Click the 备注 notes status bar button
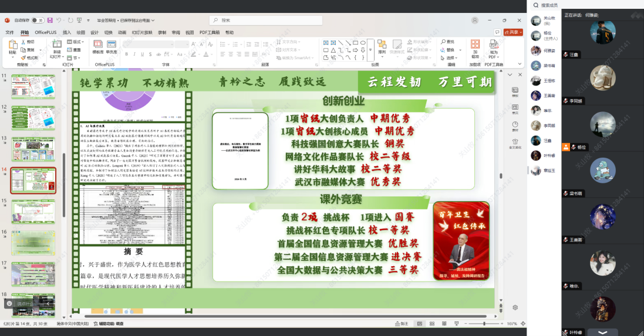 (402, 324)
